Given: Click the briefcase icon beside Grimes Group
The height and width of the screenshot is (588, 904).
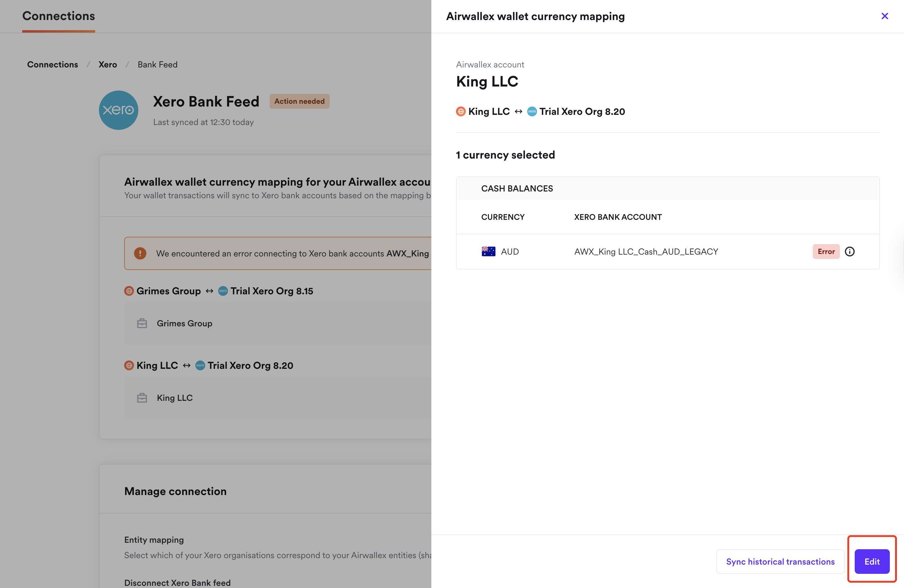Looking at the screenshot, I should pyautogui.click(x=142, y=324).
